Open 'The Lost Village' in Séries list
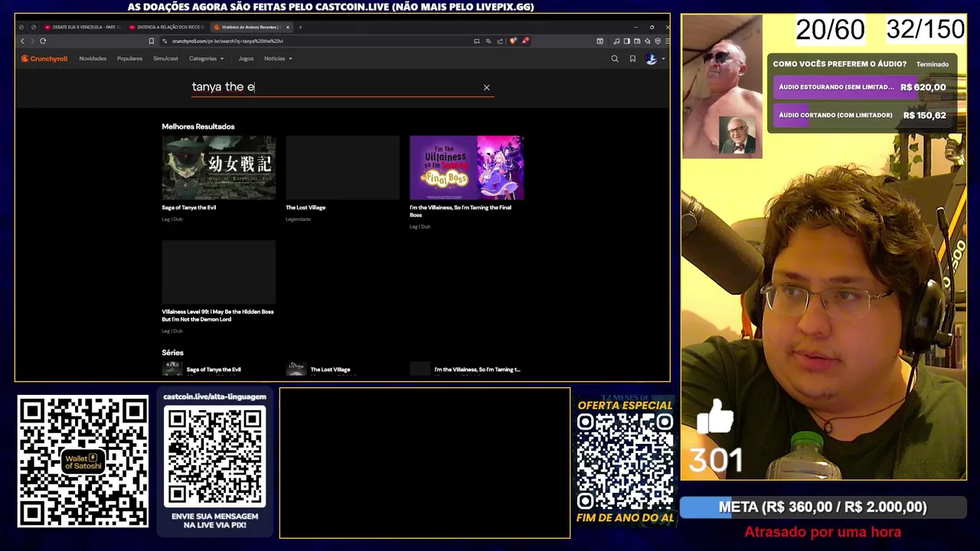This screenshot has height=551, width=980. [x=330, y=370]
